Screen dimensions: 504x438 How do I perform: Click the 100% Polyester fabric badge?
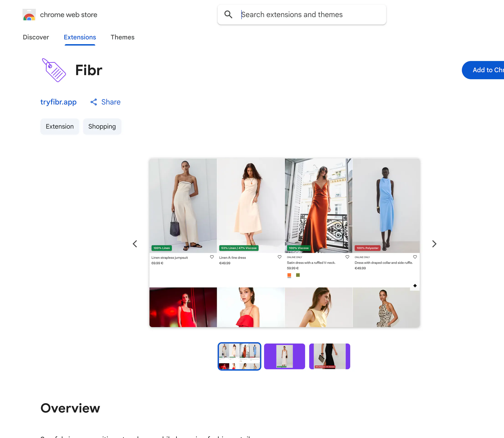368,248
